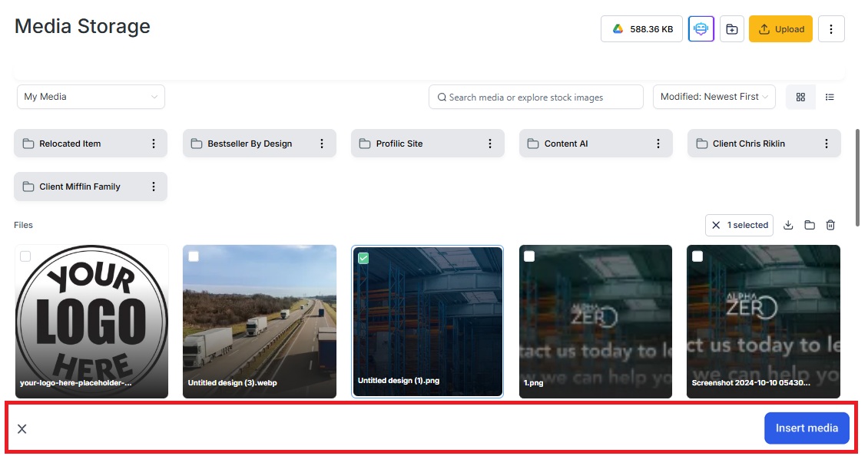Click the Insert media button

pyautogui.click(x=807, y=428)
